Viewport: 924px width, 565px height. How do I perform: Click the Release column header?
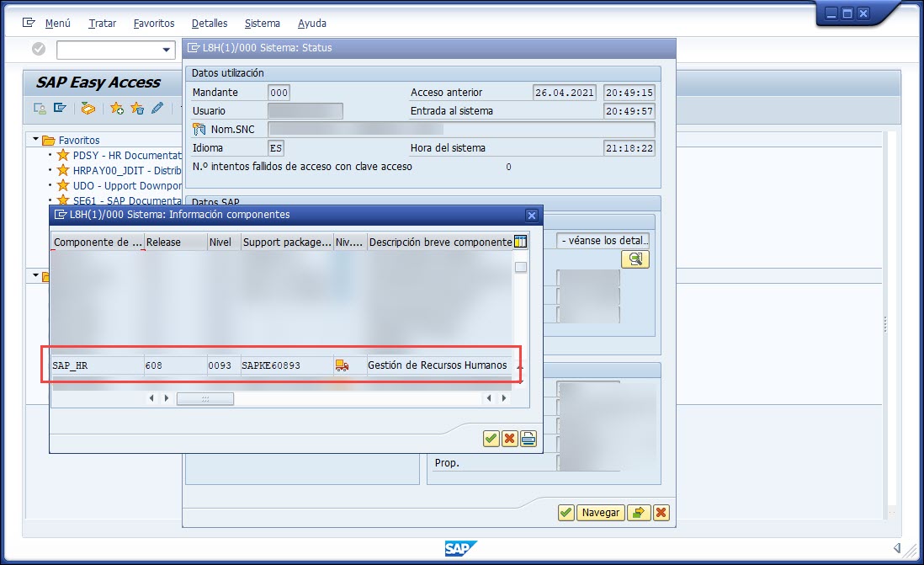tap(174, 242)
